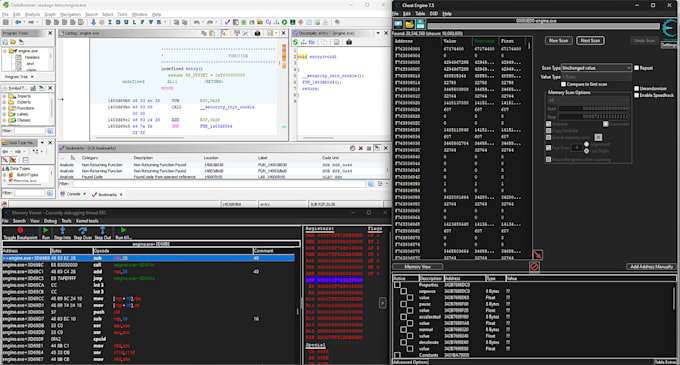Toggle the Unrandomizer checkbox
Viewport: 680px width, 365px height.
[637, 88]
